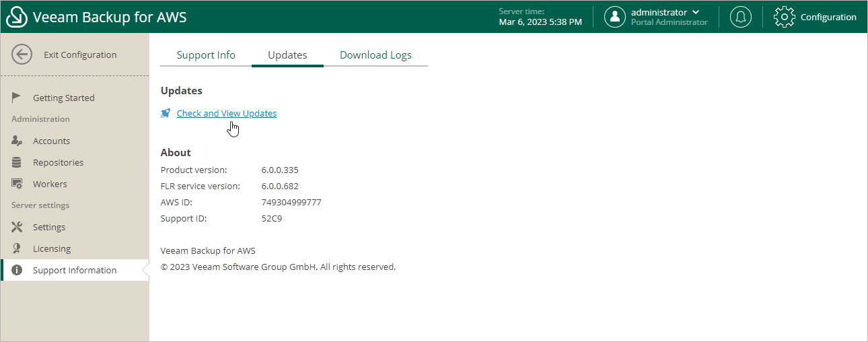This screenshot has width=868, height=342.
Task: Open the notifications bell icon
Action: (741, 17)
